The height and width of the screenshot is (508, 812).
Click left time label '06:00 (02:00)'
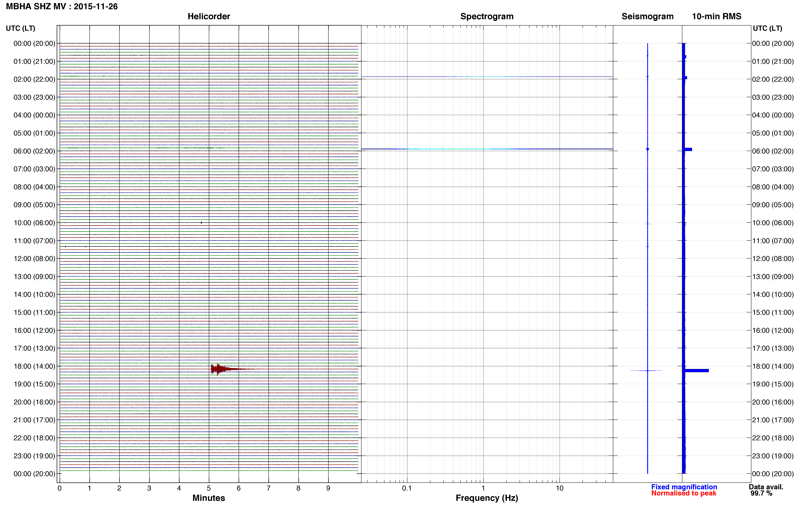coord(34,151)
